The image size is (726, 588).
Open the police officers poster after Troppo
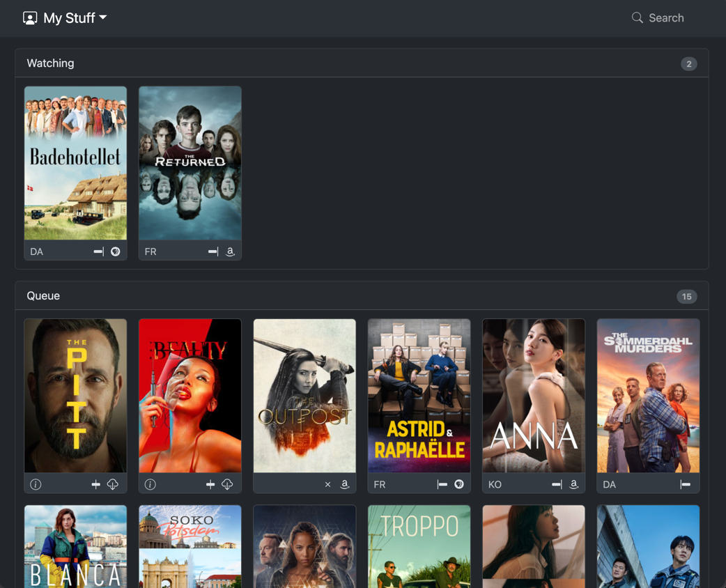[x=648, y=547]
